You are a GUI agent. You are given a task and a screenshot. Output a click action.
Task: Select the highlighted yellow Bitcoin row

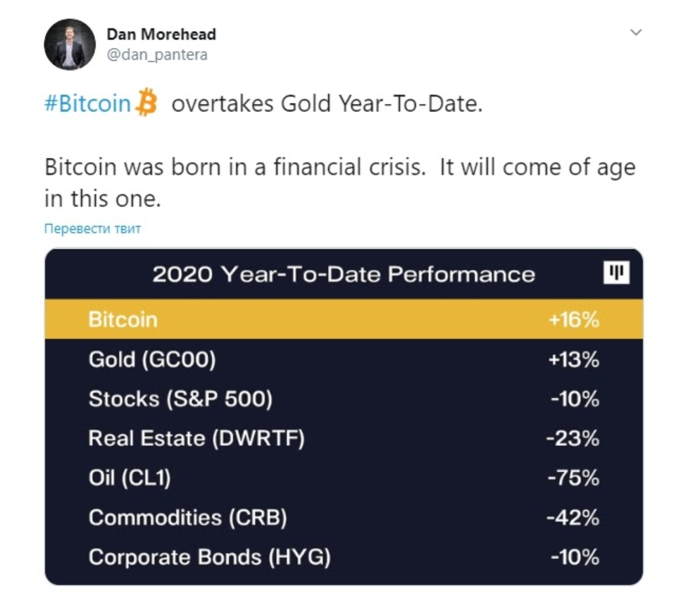click(344, 319)
